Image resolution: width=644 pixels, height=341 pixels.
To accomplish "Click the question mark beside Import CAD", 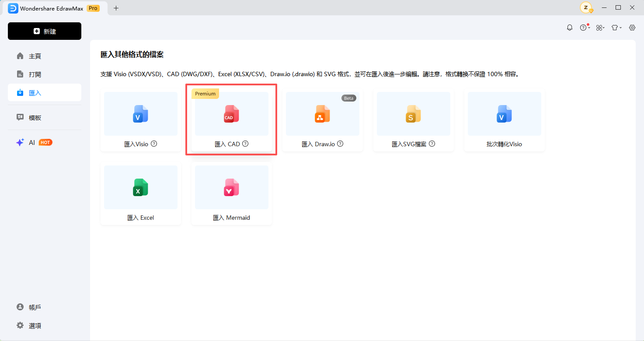I will (245, 144).
